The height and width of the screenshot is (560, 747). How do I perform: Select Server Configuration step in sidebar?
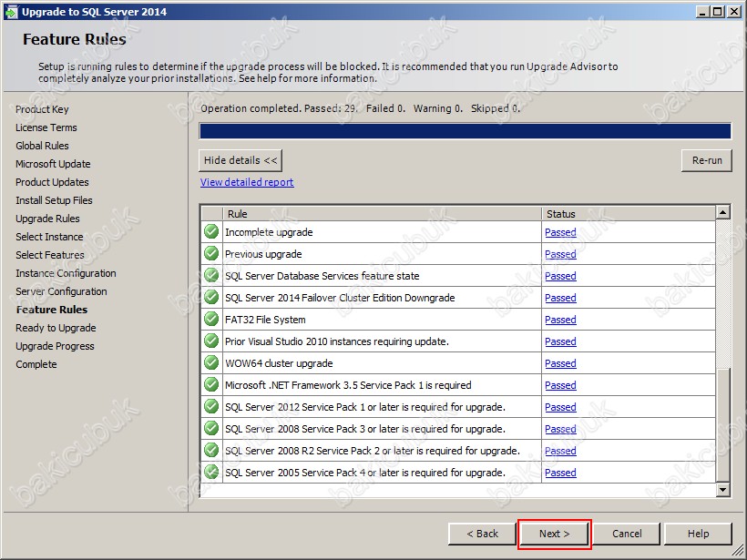pos(61,291)
